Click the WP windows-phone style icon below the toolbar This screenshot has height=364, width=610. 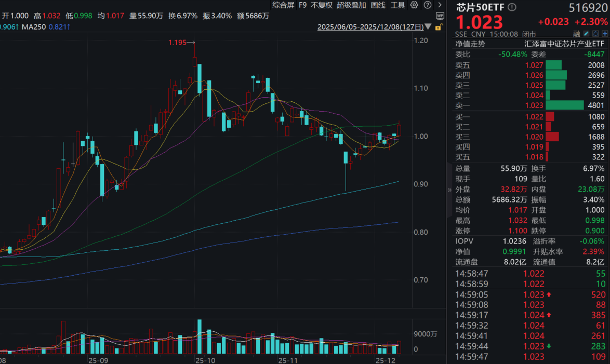pyautogui.click(x=441, y=16)
